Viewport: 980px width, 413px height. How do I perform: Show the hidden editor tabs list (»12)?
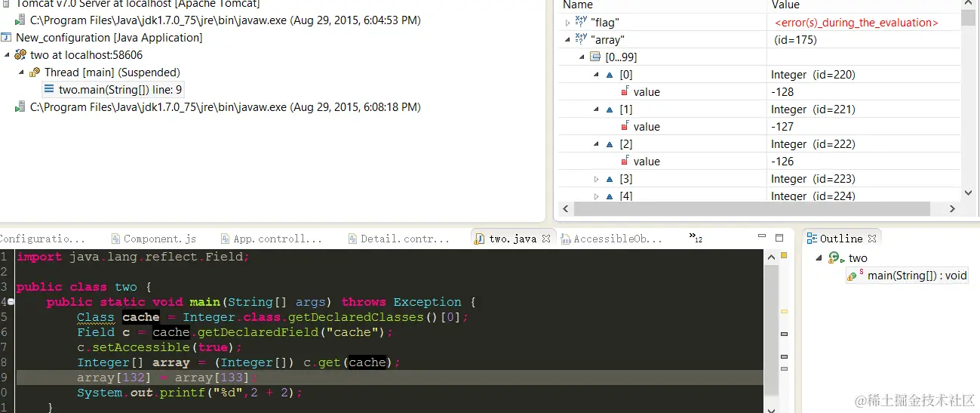tap(696, 239)
